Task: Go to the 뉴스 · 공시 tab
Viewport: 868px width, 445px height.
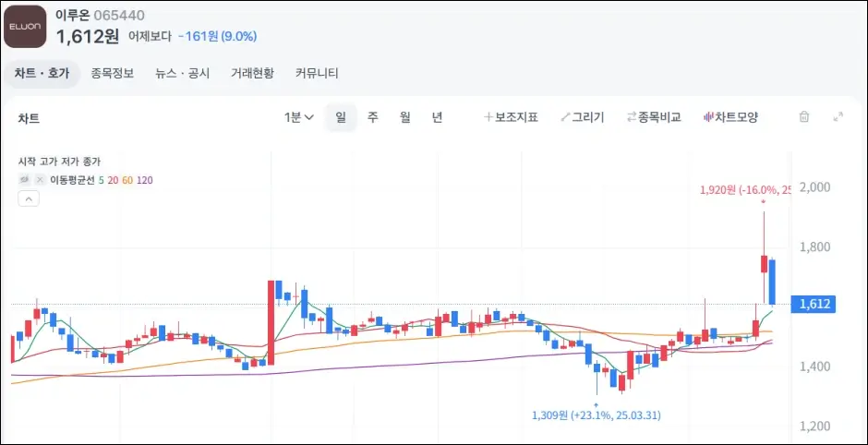Action: pyautogui.click(x=182, y=73)
